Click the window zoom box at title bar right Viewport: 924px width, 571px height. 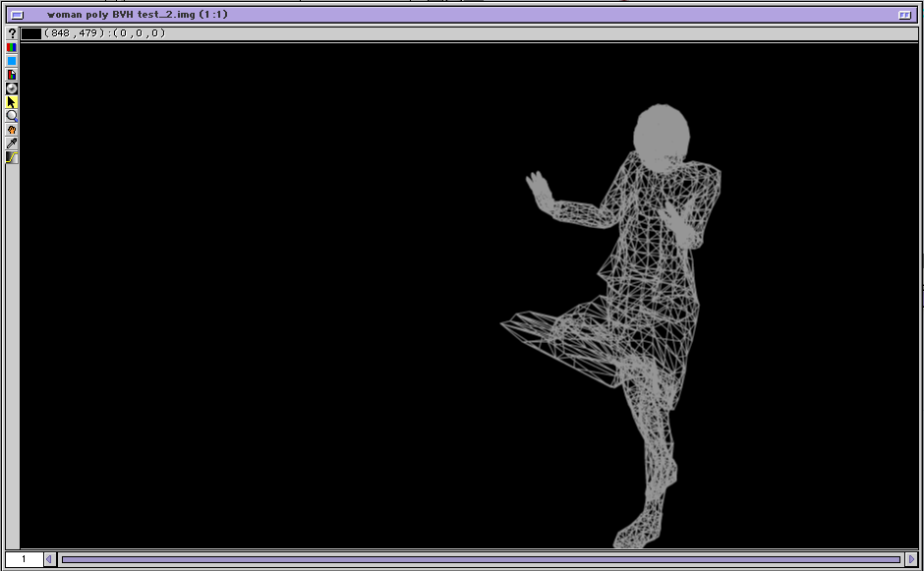[904, 15]
